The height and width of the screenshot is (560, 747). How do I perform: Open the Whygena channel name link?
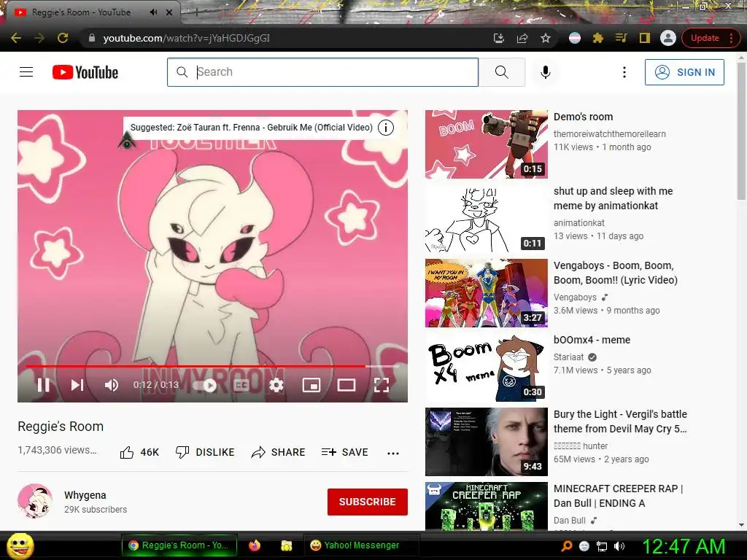(85, 495)
